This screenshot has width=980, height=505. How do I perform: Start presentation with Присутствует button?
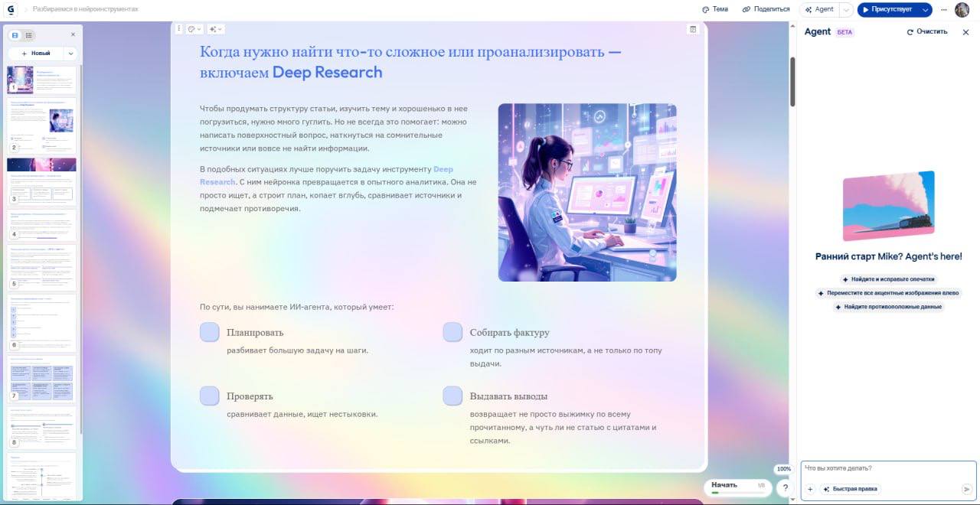(x=887, y=9)
